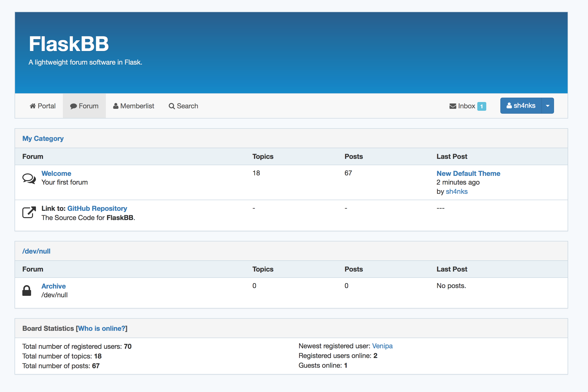This screenshot has height=392, width=588.
Task: Select the Search navigation item
Action: 187,106
